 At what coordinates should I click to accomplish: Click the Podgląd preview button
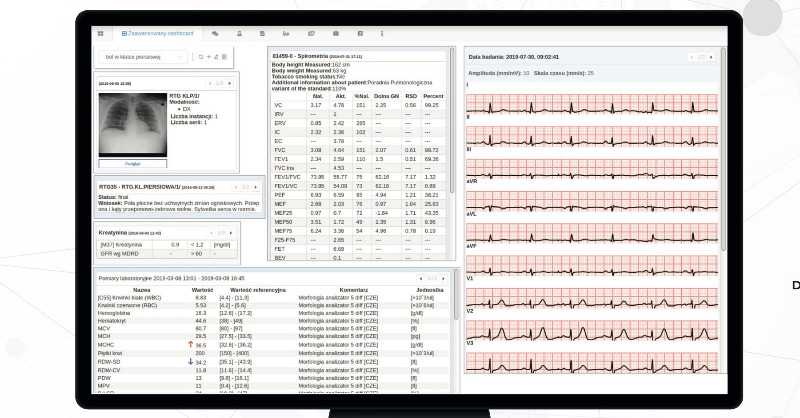(133, 164)
